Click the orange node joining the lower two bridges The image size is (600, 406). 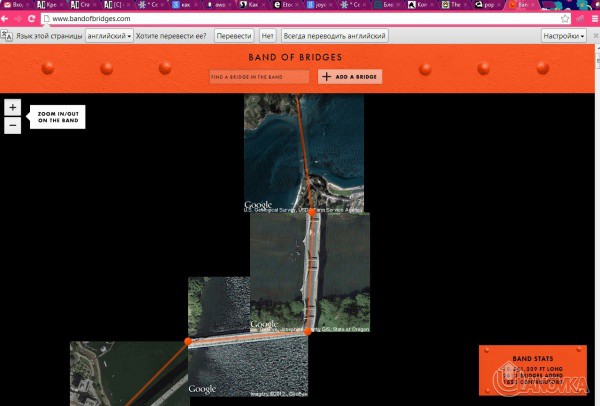coord(308,331)
